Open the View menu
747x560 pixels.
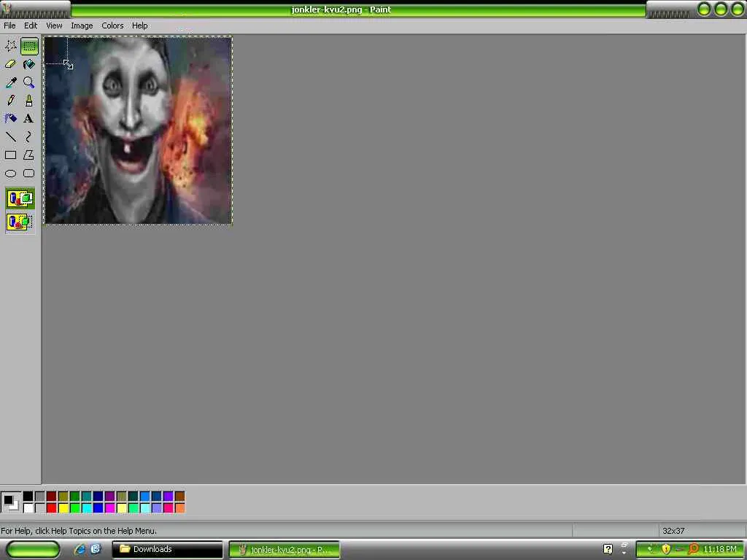tap(54, 26)
